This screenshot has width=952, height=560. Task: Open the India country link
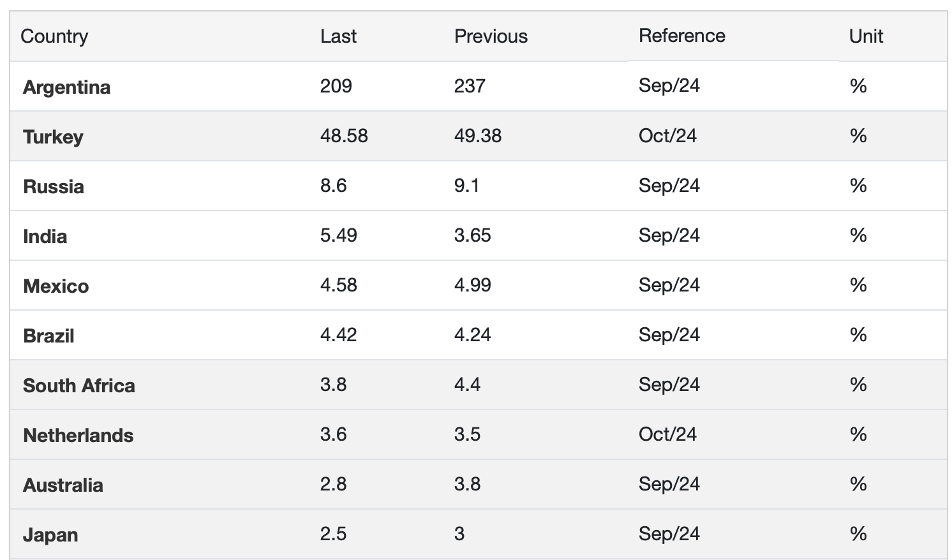pos(45,236)
